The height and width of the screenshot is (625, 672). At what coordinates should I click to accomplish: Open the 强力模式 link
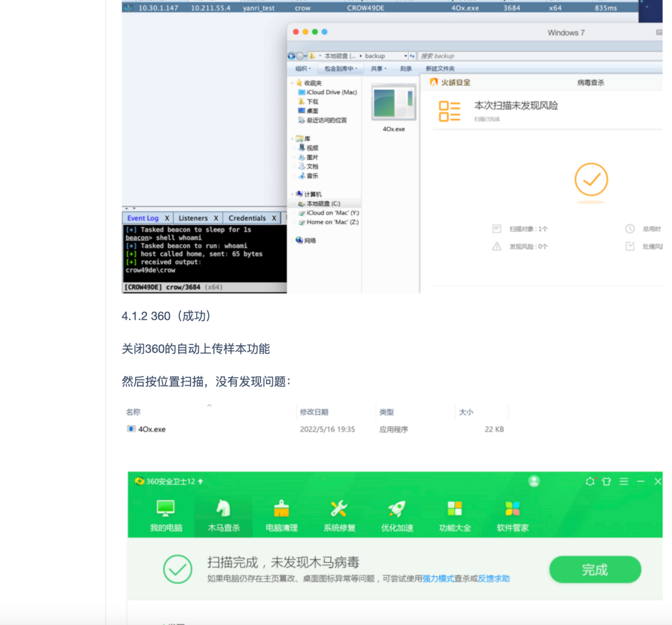[438, 579]
